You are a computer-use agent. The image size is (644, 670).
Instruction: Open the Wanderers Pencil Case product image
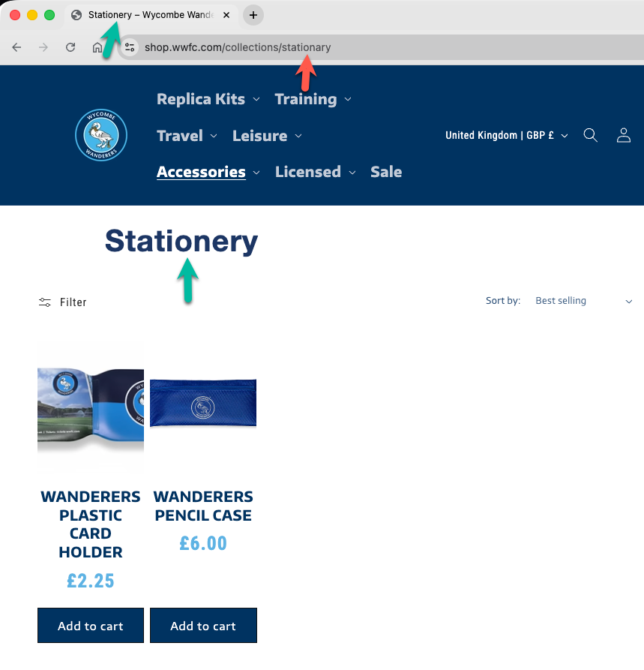tap(203, 404)
